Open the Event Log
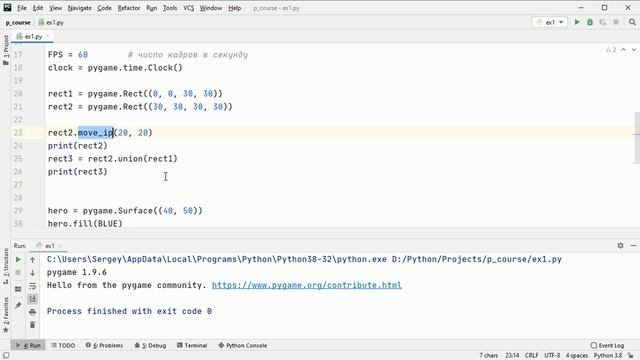The width and height of the screenshot is (640, 360). [x=607, y=345]
